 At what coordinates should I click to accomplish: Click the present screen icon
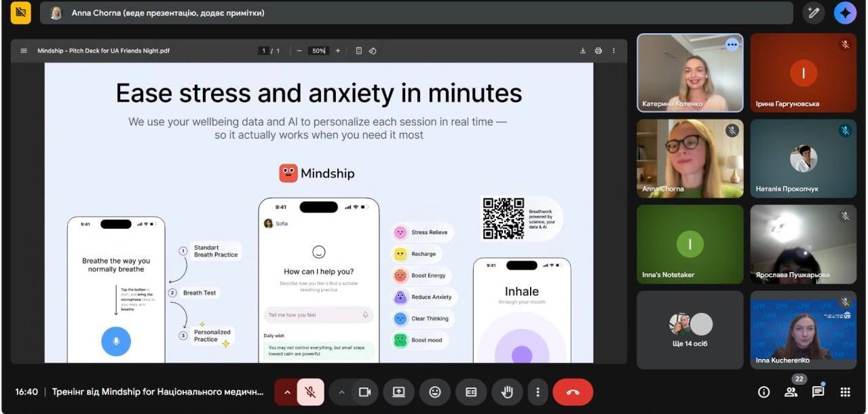(x=398, y=392)
